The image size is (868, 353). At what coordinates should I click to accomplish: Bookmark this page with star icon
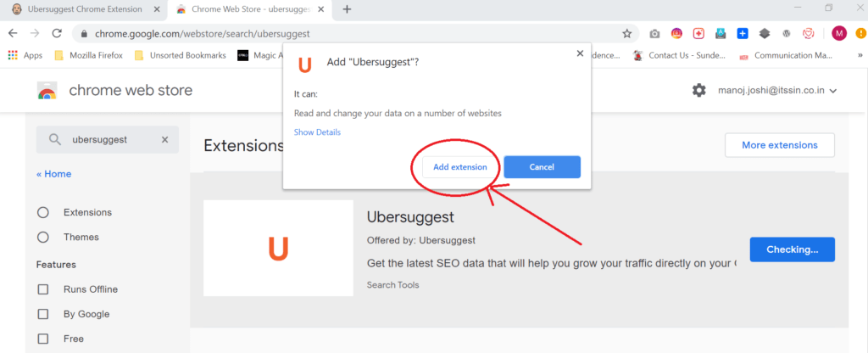(626, 34)
